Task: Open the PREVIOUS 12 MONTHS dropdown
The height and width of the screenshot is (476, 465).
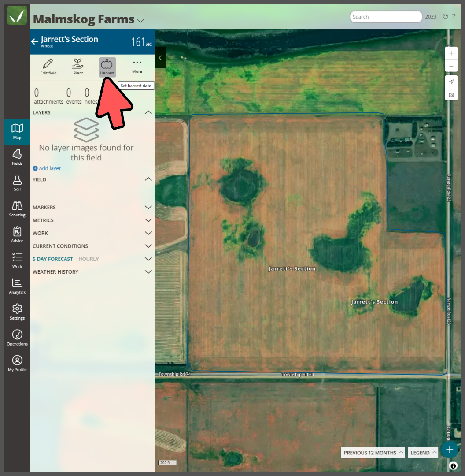Action: [x=373, y=452]
